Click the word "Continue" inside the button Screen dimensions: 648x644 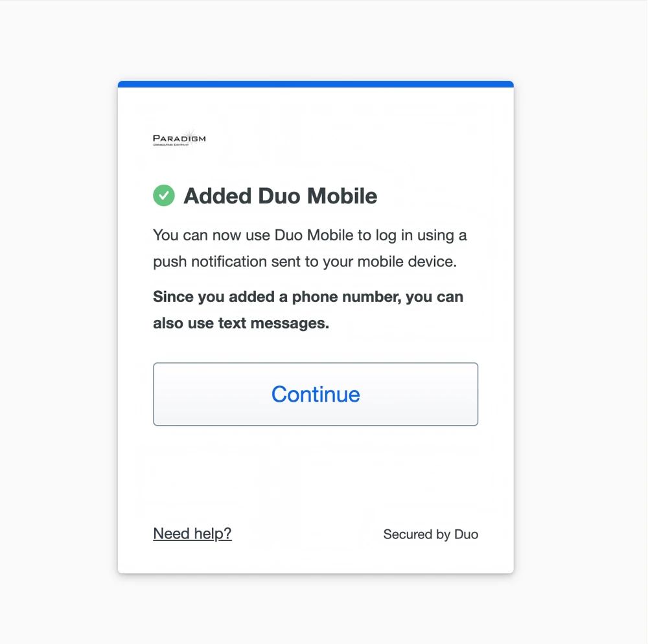pos(316,394)
